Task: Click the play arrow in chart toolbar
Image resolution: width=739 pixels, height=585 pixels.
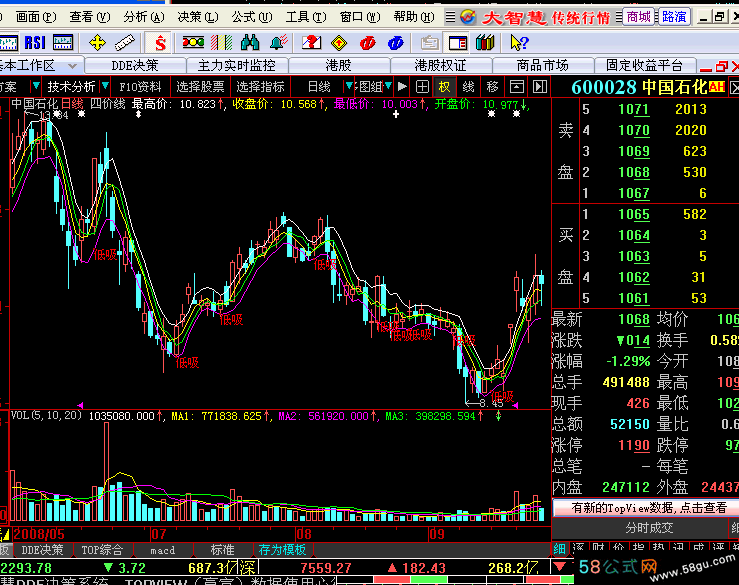Action: pos(402,87)
